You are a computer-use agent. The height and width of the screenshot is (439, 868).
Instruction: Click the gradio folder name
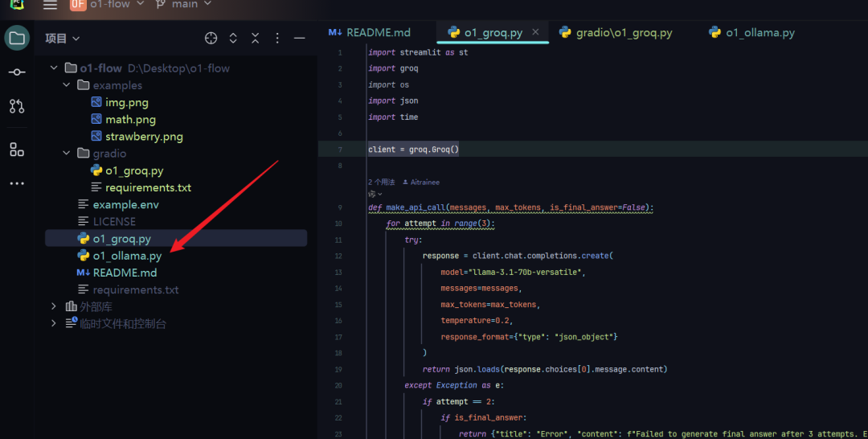click(x=109, y=154)
